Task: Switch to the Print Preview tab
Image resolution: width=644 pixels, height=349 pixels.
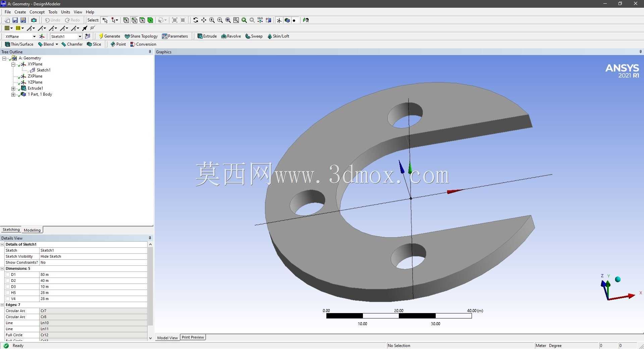Action: click(193, 337)
